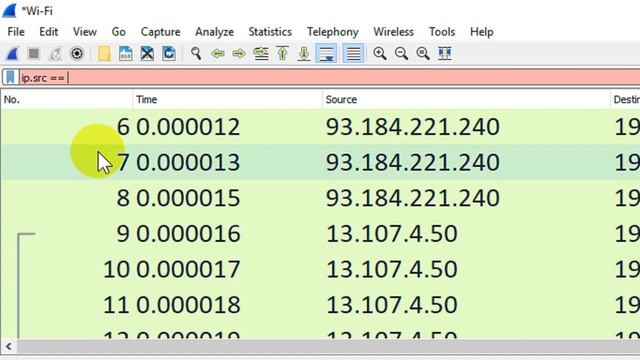Click the restart capture icon
The image size is (640, 360).
point(55,53)
